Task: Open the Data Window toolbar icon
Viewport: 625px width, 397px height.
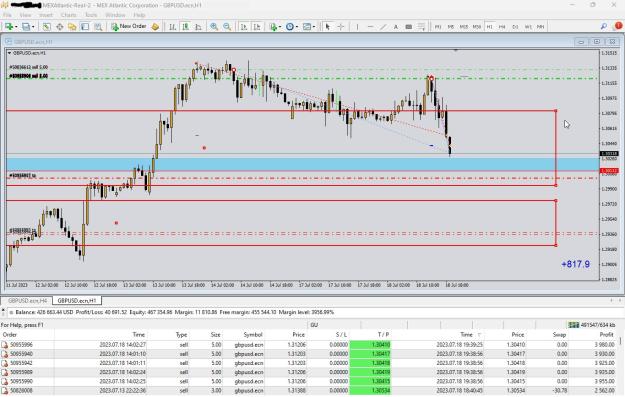Action: pos(59,27)
